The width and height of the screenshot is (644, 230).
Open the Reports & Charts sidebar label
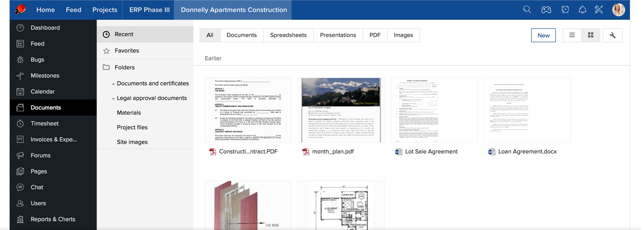(x=53, y=219)
